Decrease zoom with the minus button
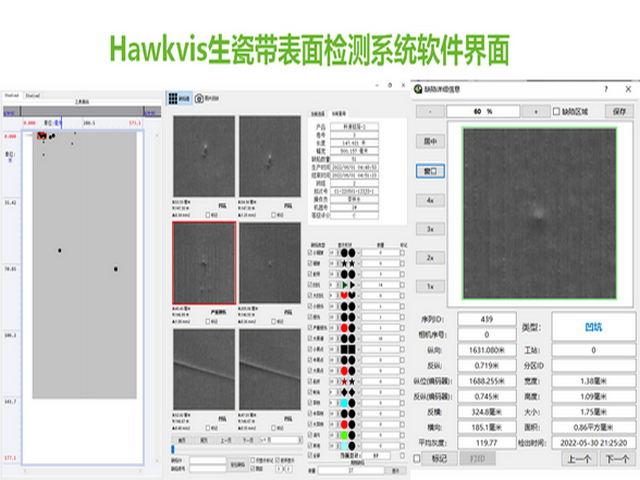Image resolution: width=640 pixels, height=480 pixels. [x=430, y=111]
